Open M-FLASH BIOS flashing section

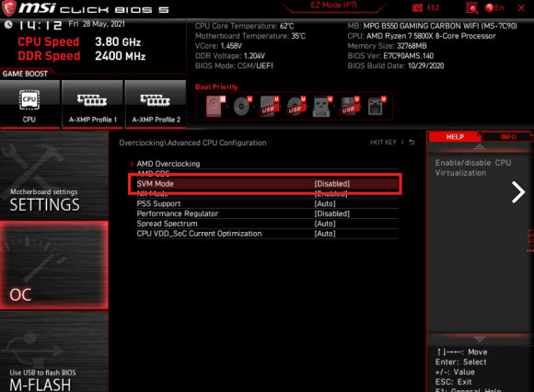pyautogui.click(x=54, y=352)
